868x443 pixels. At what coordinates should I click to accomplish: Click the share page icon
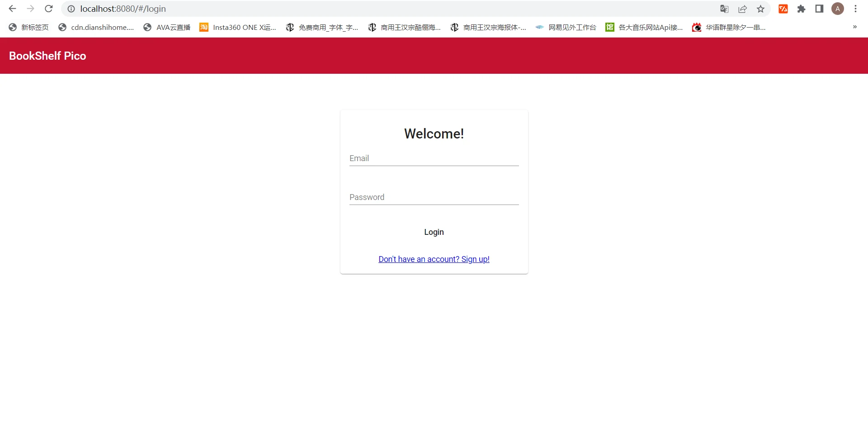(742, 9)
